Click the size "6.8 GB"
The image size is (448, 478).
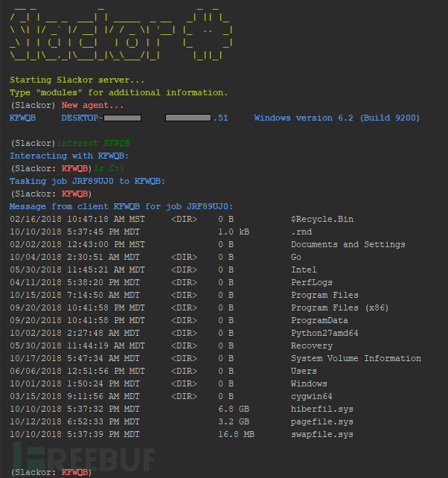tap(234, 409)
